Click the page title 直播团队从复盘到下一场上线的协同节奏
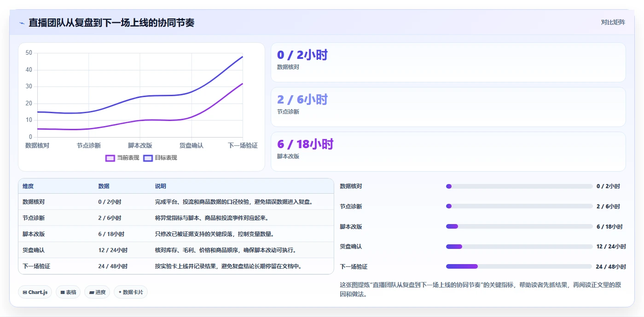Screen dimensions: 644x317 (111, 23)
